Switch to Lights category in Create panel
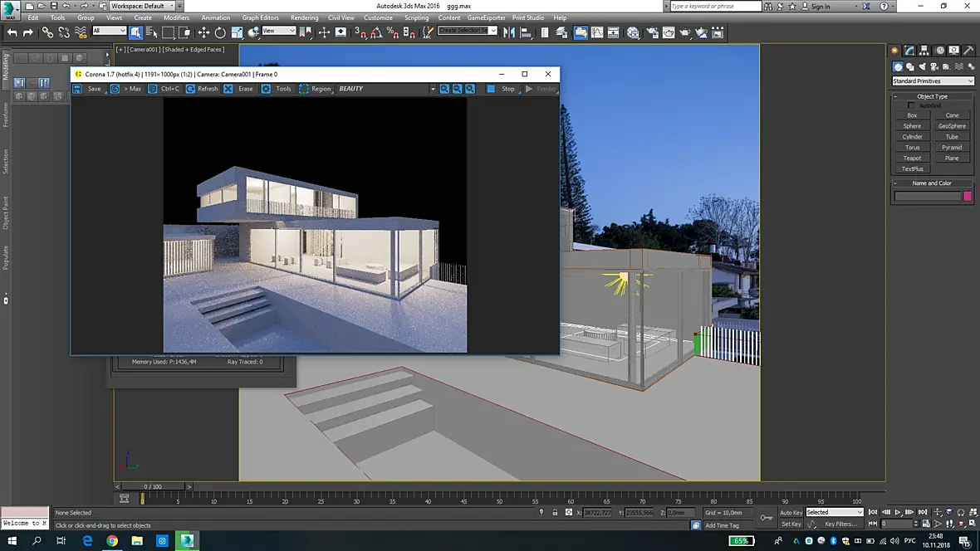This screenshot has width=980, height=551. pos(923,67)
